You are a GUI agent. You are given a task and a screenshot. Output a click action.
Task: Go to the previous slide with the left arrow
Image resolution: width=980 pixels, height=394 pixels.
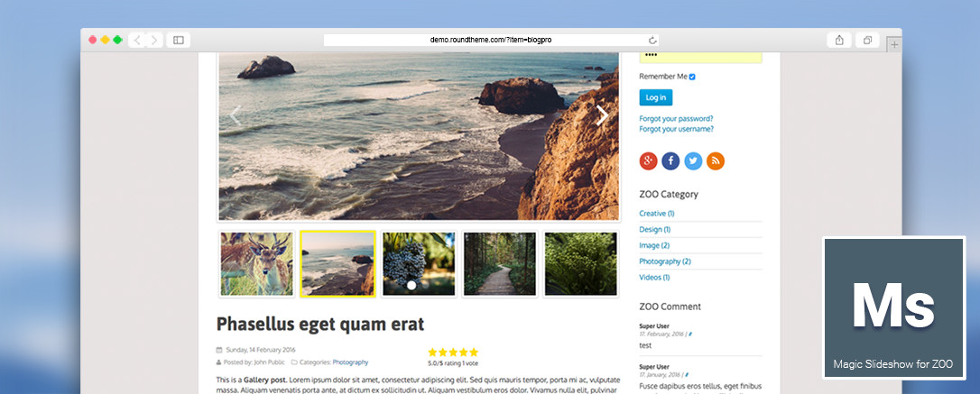(x=236, y=115)
